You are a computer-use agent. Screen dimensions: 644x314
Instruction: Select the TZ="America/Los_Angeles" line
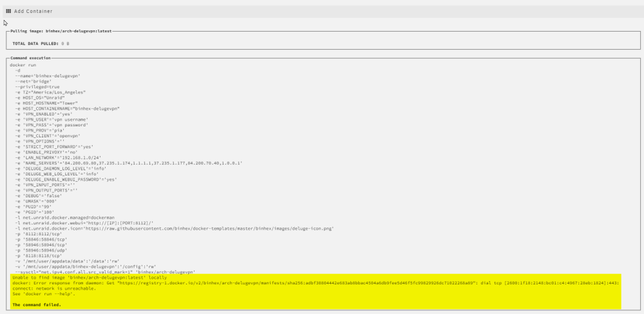click(50, 92)
